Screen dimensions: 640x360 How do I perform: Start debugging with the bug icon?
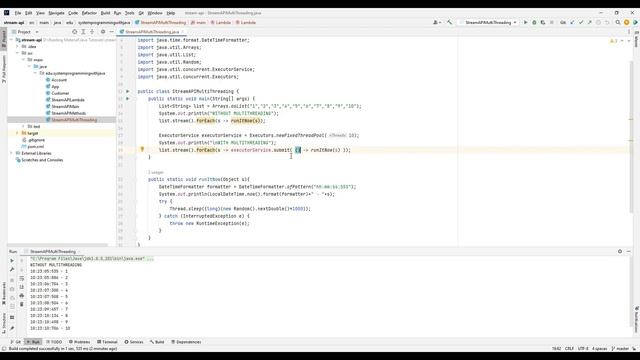point(534,22)
